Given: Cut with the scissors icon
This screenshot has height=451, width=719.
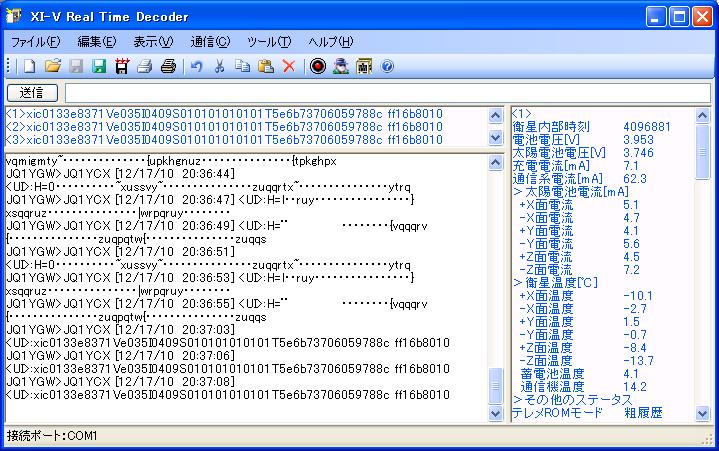Looking at the screenshot, I should point(220,66).
